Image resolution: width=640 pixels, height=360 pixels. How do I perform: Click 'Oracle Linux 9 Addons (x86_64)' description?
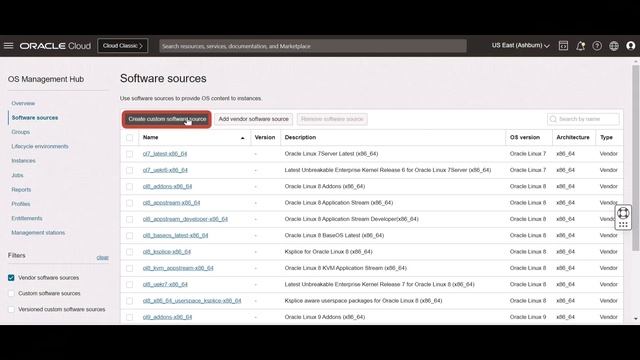[x=325, y=317]
